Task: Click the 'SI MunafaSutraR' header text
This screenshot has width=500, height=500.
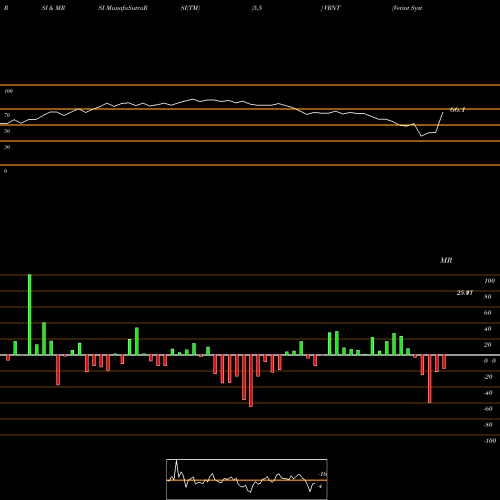Action: pos(123,8)
